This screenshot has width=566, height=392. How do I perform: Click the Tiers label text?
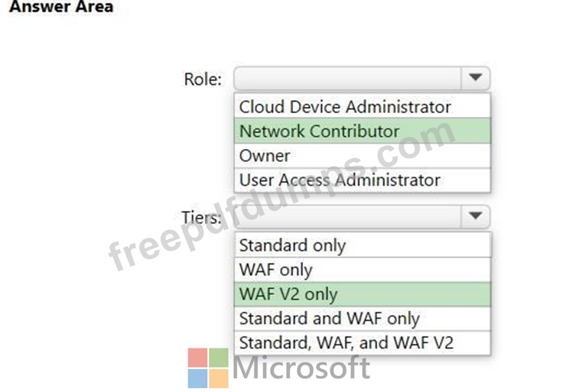[x=202, y=218]
